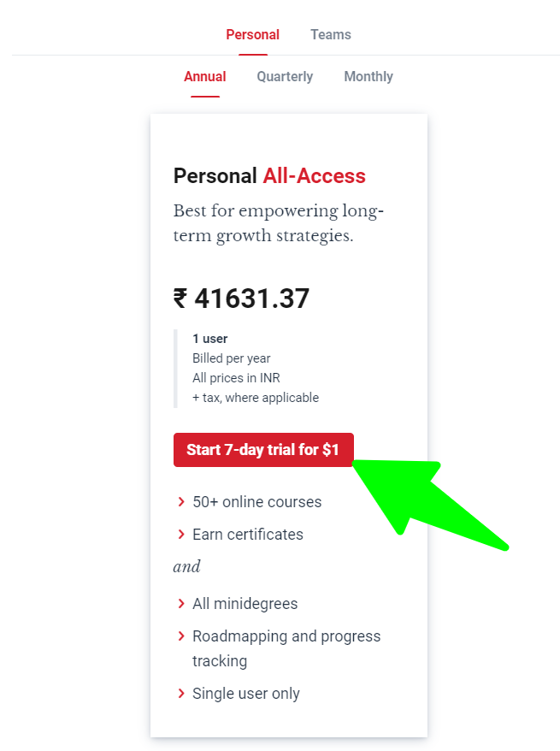Start the 7-day trial for $1
This screenshot has width=560, height=751.
point(263,450)
